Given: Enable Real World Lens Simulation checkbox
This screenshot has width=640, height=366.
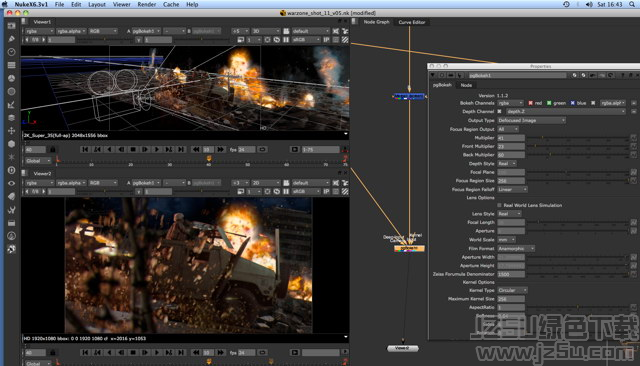Looking at the screenshot, I should tap(499, 205).
